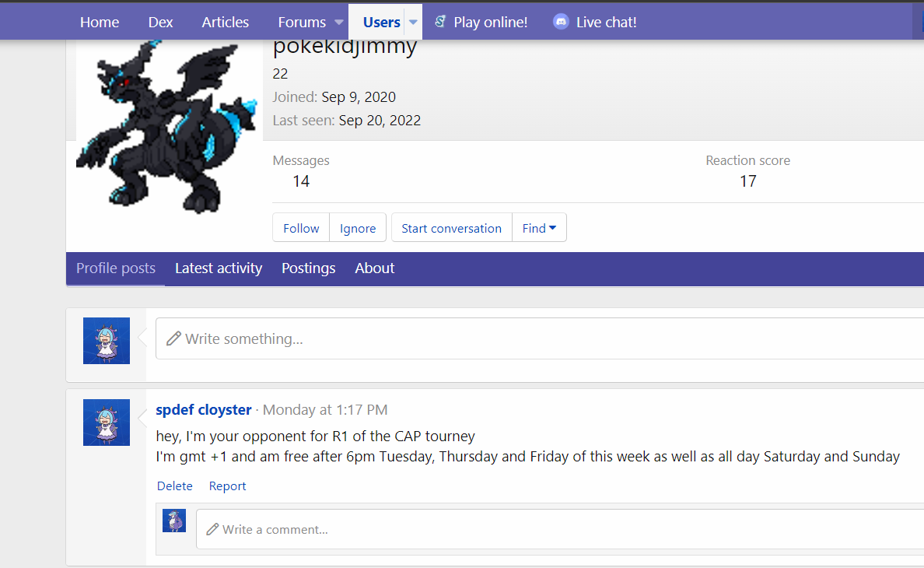Open the Home navigation link

pos(99,23)
